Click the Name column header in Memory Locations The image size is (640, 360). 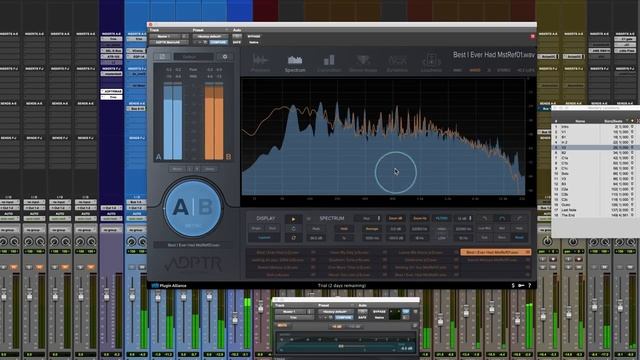(x=580, y=121)
